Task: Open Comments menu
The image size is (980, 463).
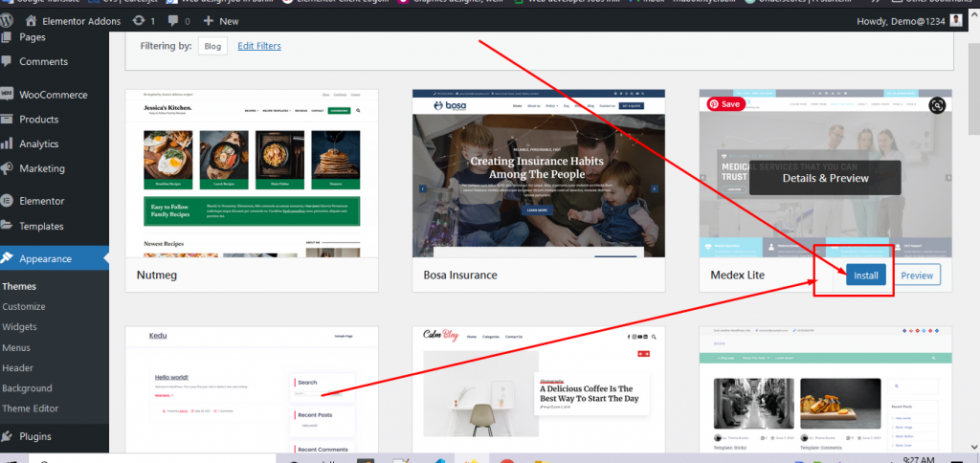Action: [x=43, y=61]
